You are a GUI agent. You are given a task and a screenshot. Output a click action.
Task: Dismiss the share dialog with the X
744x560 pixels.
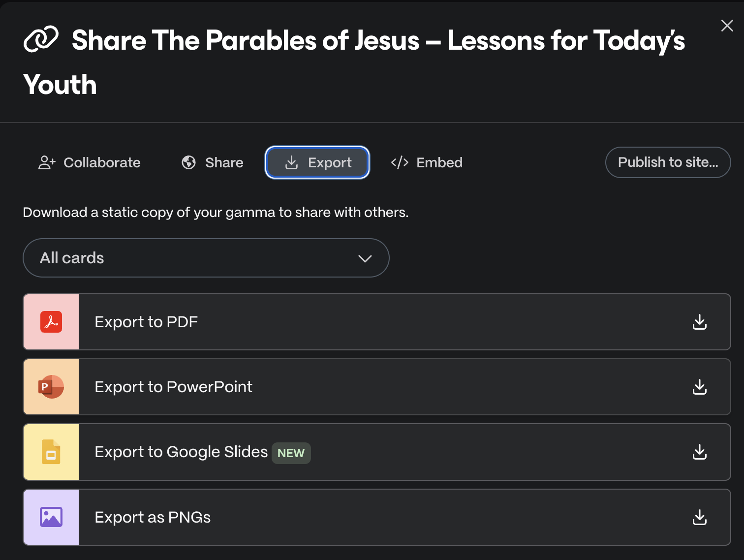[727, 26]
